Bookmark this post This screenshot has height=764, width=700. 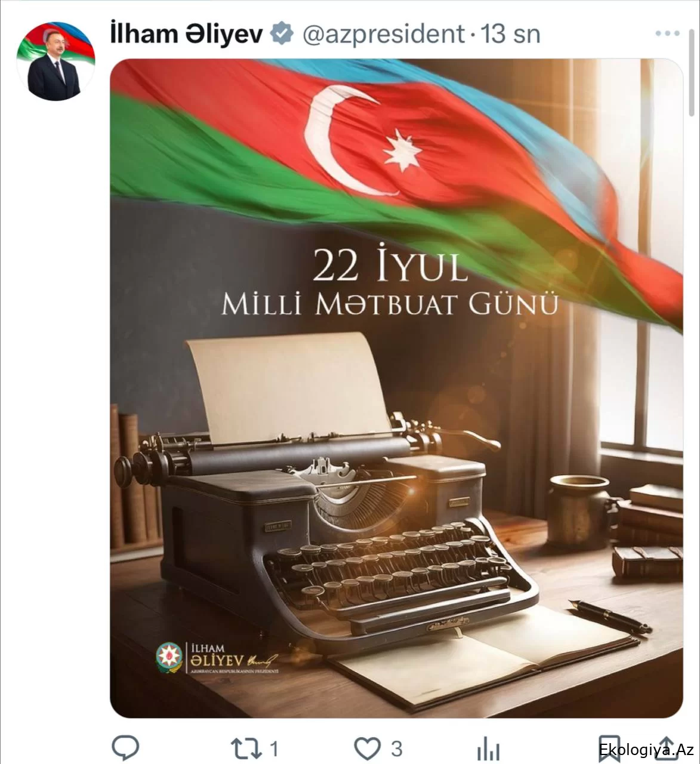coord(609,748)
